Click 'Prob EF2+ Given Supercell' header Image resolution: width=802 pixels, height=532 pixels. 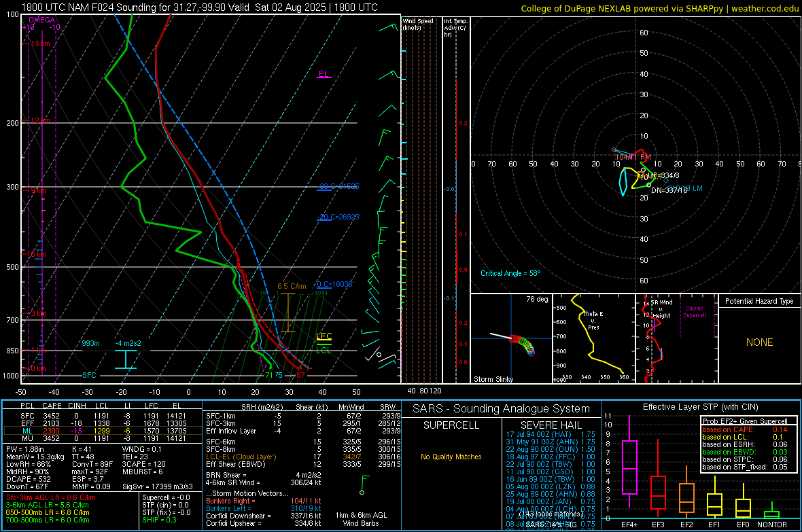click(x=745, y=421)
